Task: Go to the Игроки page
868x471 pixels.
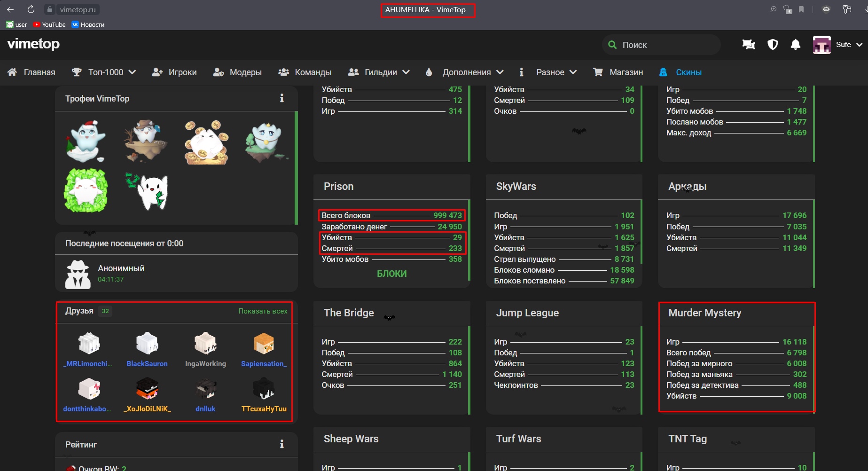Action: [x=174, y=72]
